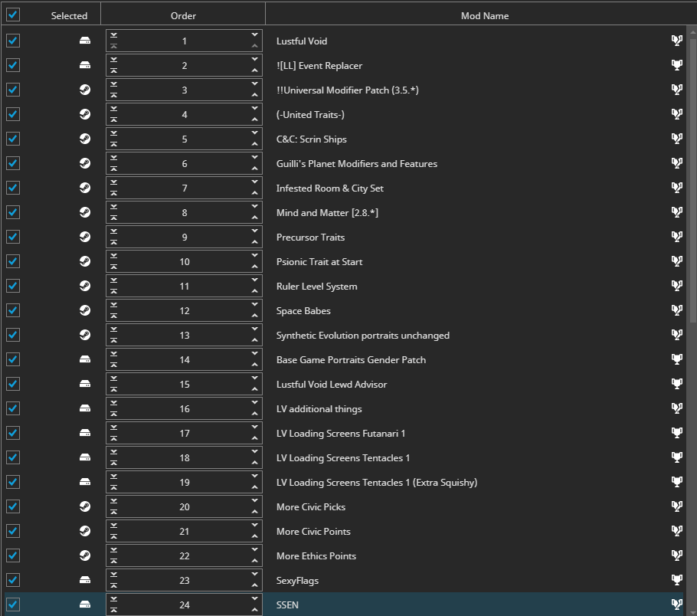697x616 pixels.
Task: Uncheck Guilli's Planet Modifiers and Features
Action: 13,163
